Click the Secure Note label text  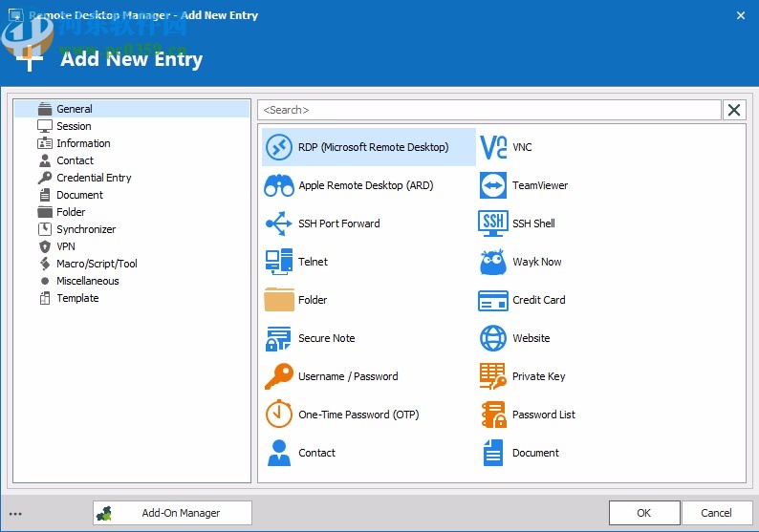coord(327,338)
